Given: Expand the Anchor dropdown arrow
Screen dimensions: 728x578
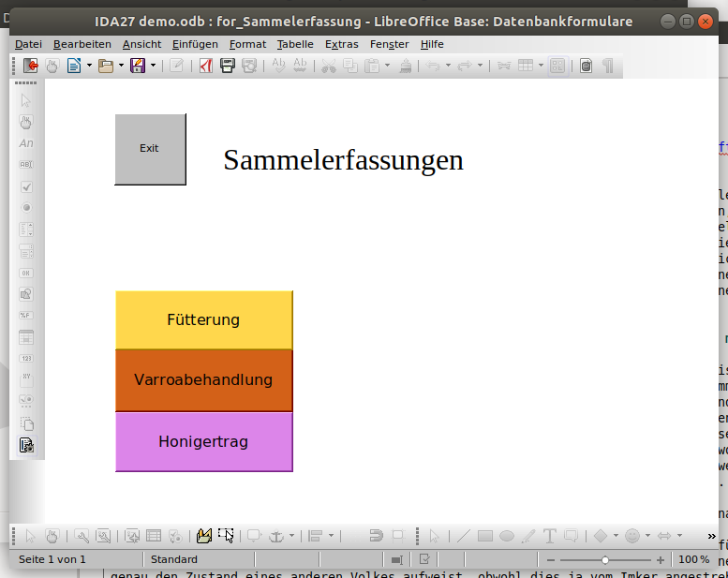Looking at the screenshot, I should tap(291, 536).
